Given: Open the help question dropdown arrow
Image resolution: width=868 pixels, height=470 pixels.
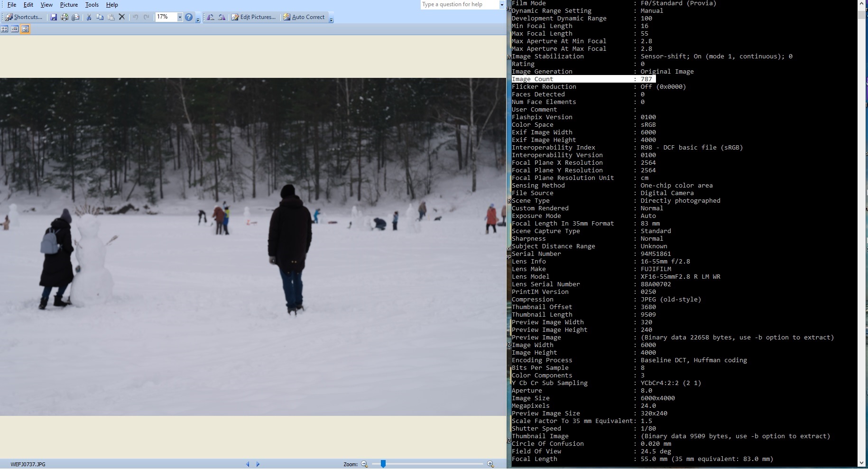Looking at the screenshot, I should click(502, 4).
